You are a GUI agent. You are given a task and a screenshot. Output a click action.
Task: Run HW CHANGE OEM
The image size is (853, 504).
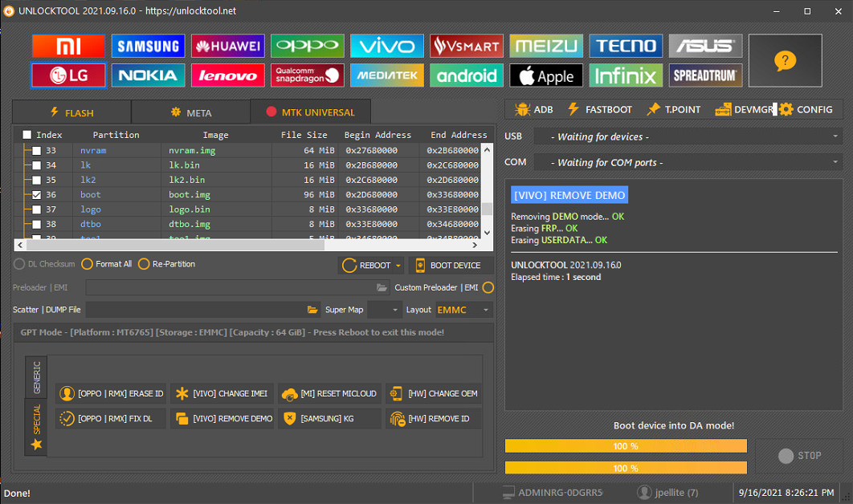pos(434,393)
